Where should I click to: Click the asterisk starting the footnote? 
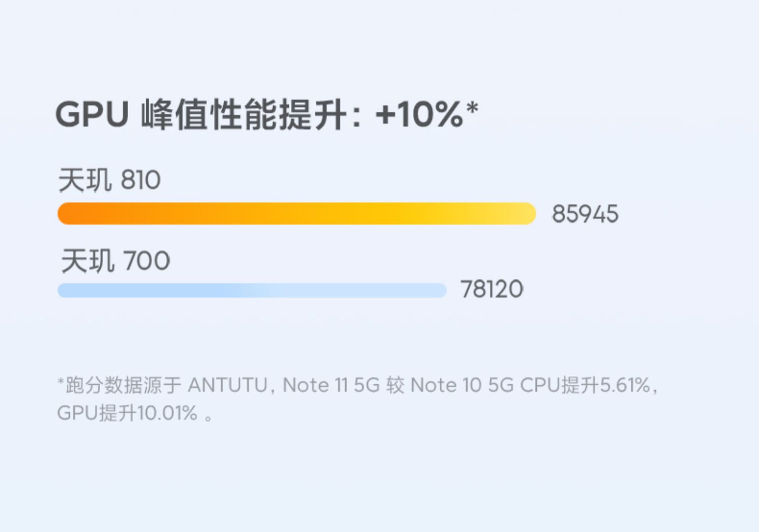click(61, 381)
